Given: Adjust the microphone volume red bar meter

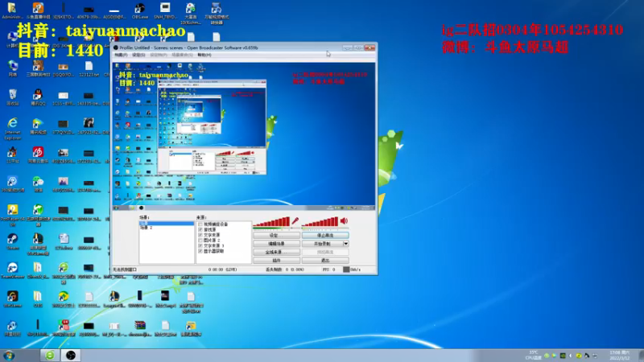Looking at the screenshot, I should (x=271, y=222).
